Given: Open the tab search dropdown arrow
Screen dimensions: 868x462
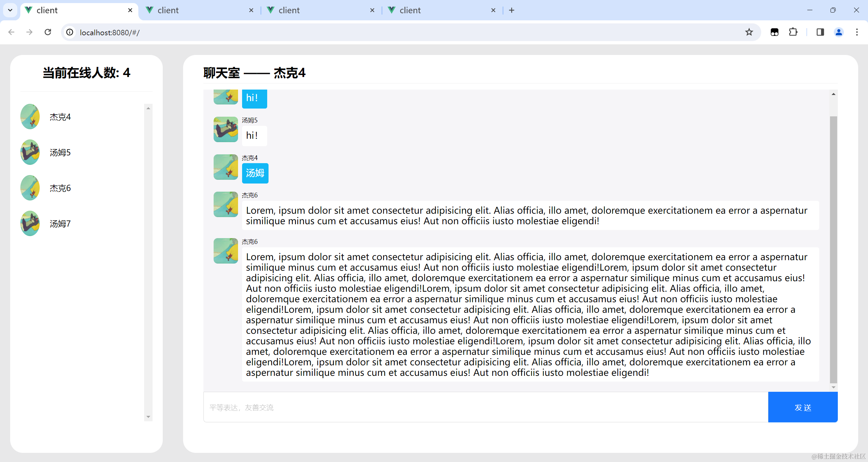Looking at the screenshot, I should click(x=10, y=10).
